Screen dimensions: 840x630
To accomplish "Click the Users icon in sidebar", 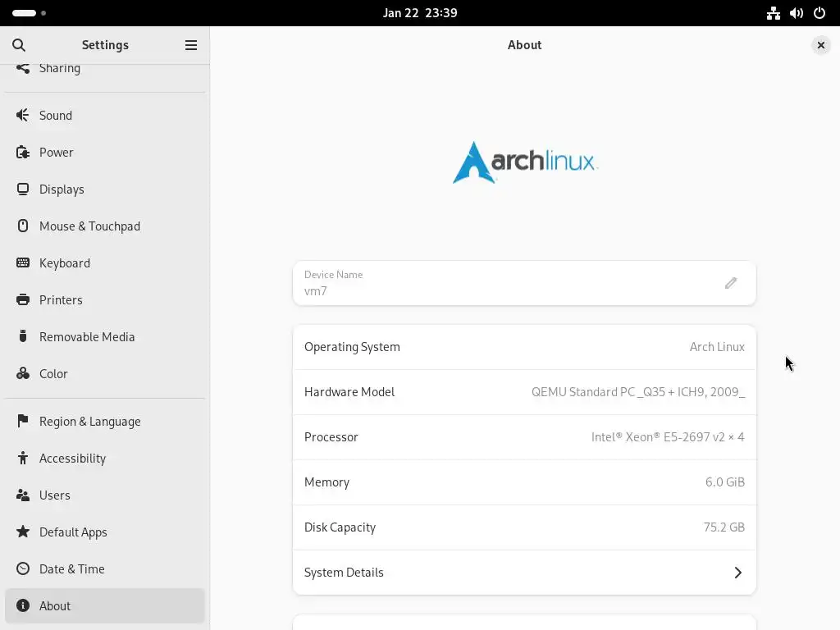I will pyautogui.click(x=22, y=495).
